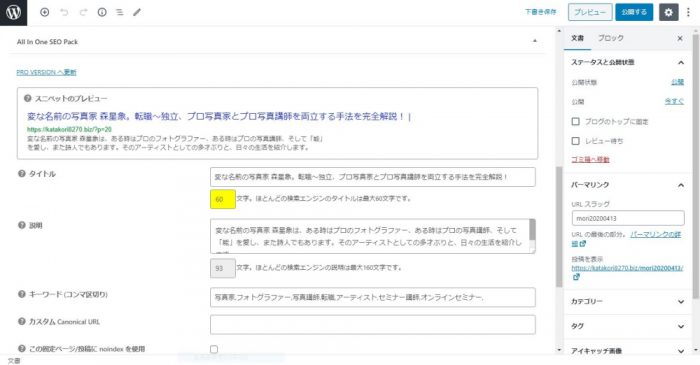Enable noindex checkbox for this post
Image resolution: width=700 pixels, height=365 pixels.
point(214,349)
